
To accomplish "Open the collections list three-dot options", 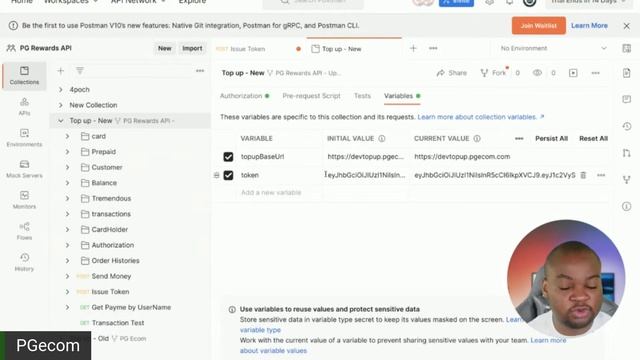I will coord(200,71).
